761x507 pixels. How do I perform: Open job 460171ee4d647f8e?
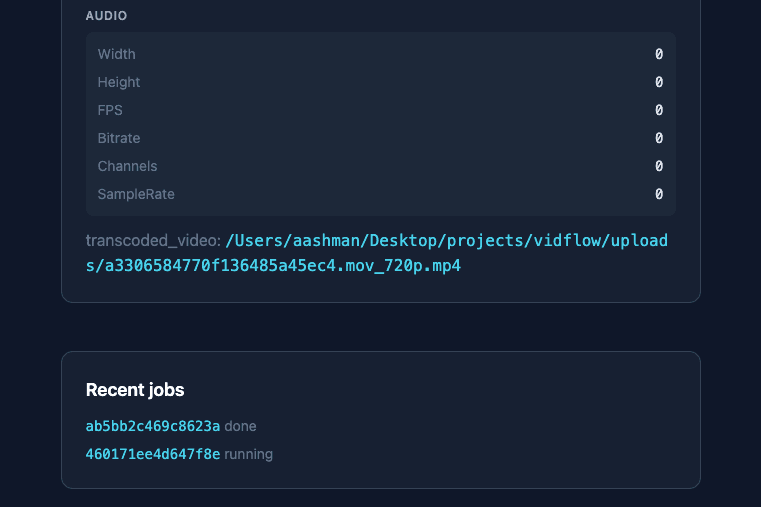(x=153, y=454)
